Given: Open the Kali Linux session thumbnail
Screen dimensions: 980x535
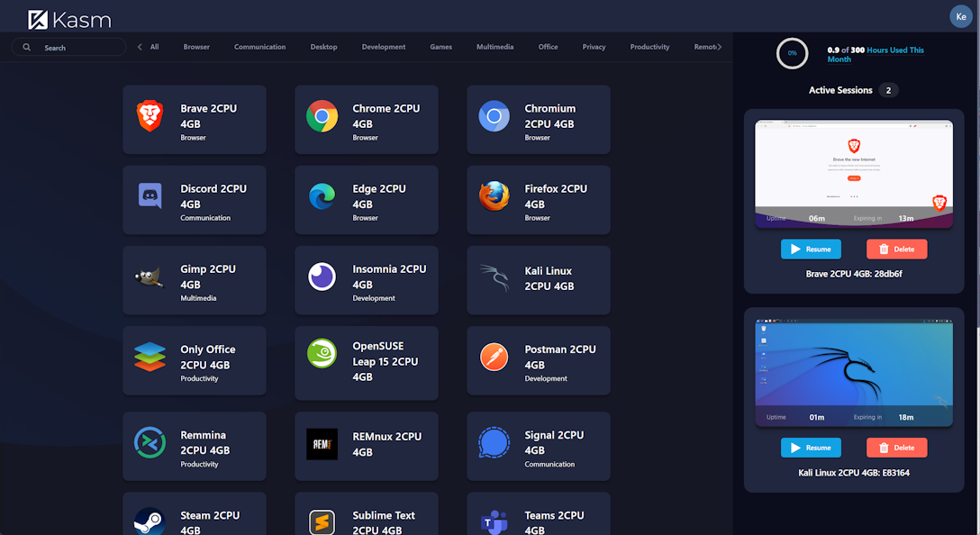Looking at the screenshot, I should pyautogui.click(x=853, y=372).
